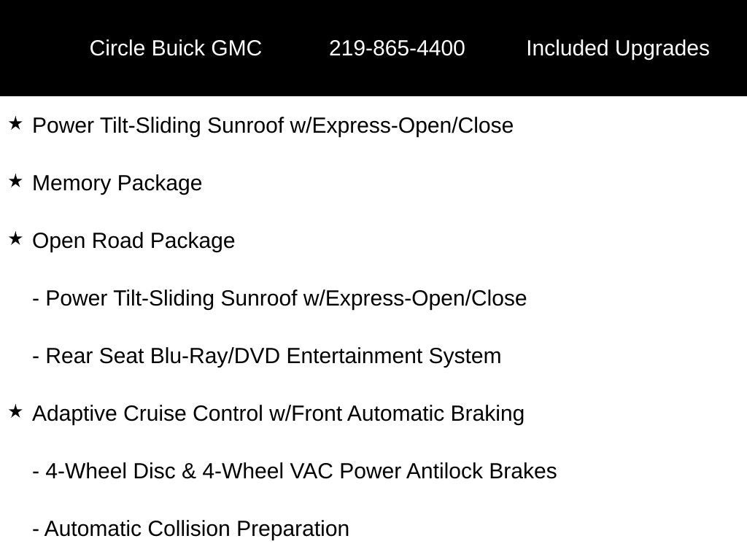Click Rear Seat Blu-Ray/DVD Entertainment System
Image resolution: width=747 pixels, height=560 pixels.
click(x=267, y=356)
